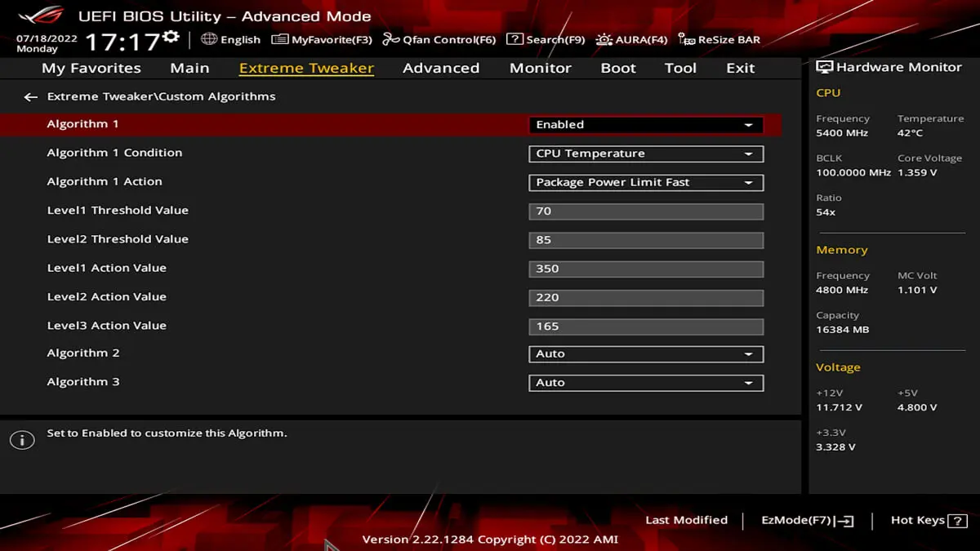Click Extreme Tweaker\Custom Algorithms breadcrumb
Viewport: 980px width, 551px height.
(x=161, y=96)
